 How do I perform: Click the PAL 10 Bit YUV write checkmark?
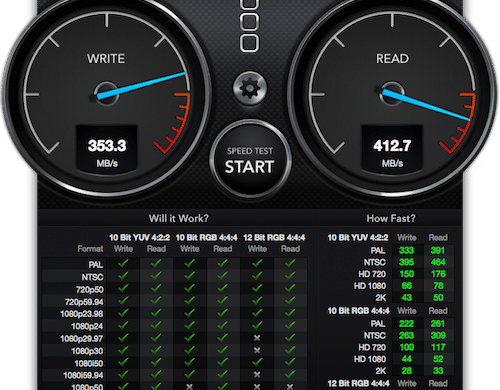click(x=123, y=263)
